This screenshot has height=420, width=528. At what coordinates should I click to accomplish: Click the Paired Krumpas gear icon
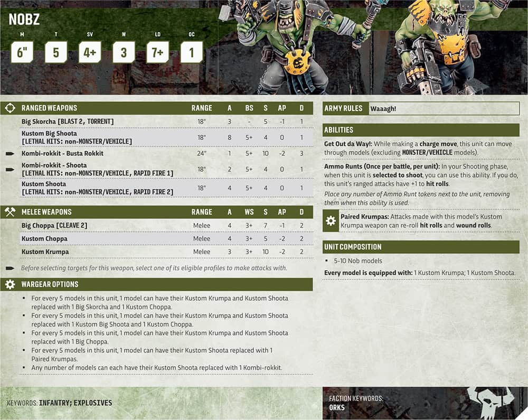click(x=331, y=221)
